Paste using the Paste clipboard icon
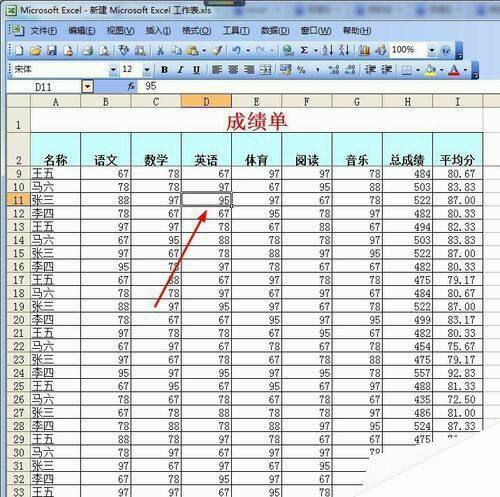Viewport: 500px width, 497px height. pos(193,50)
